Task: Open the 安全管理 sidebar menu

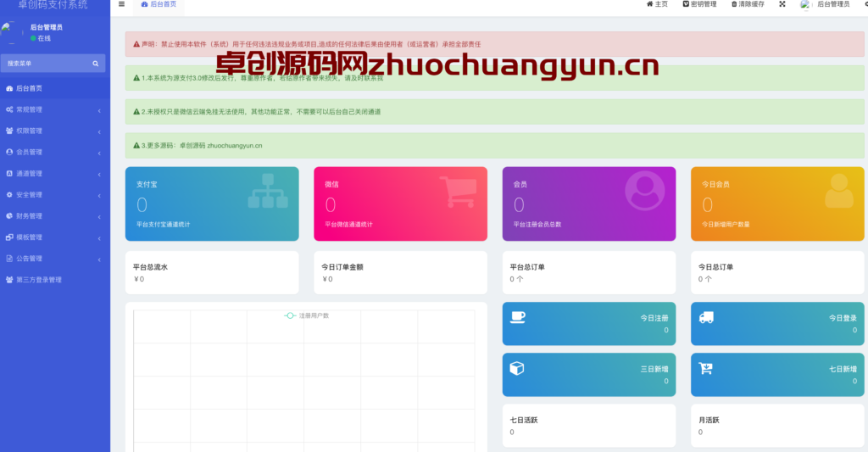Action: pos(55,194)
